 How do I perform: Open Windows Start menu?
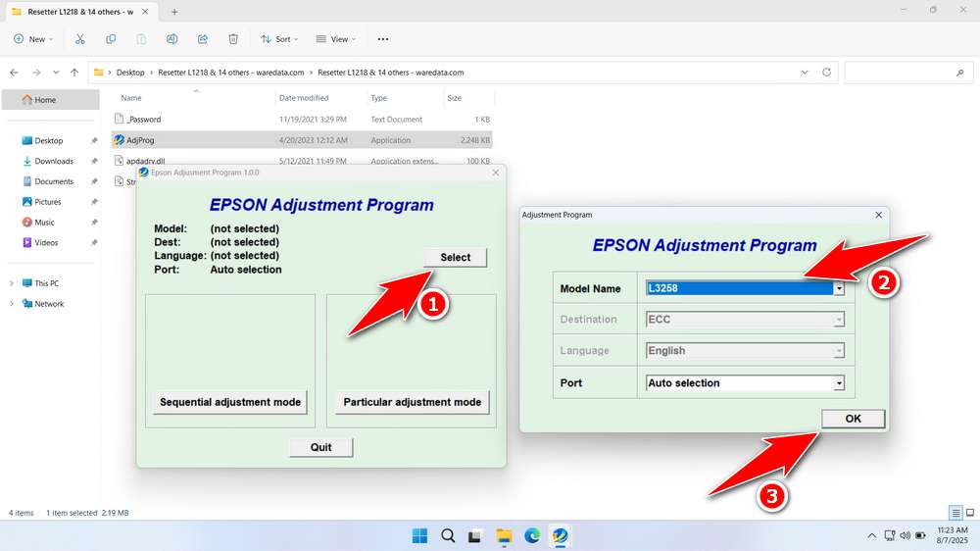[420, 536]
